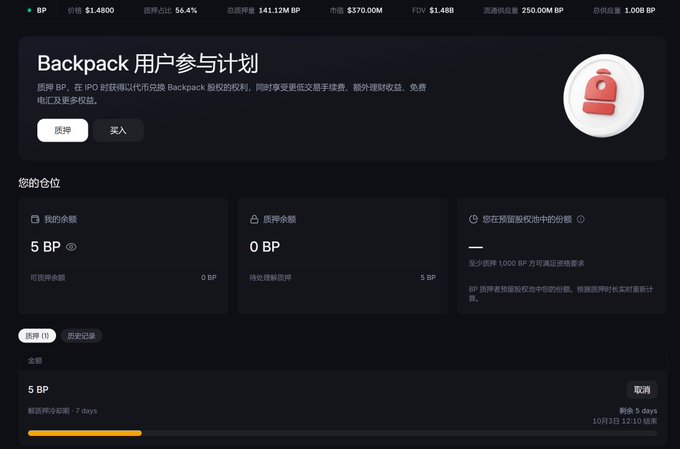Click the 5 BP amount in the stake row

coord(38,390)
